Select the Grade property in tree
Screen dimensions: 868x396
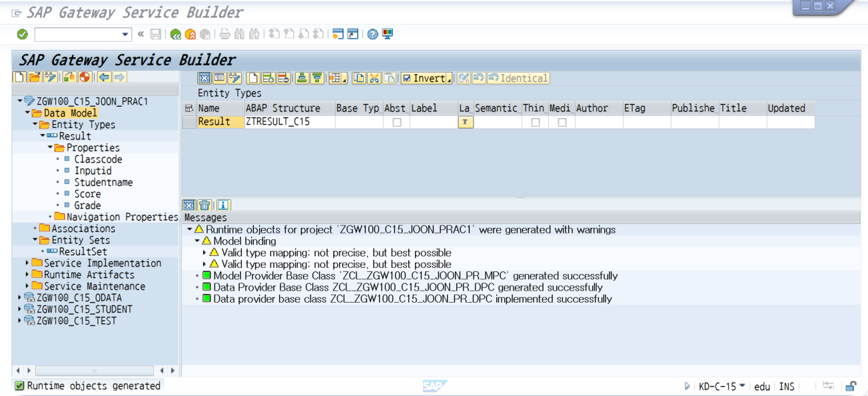click(x=87, y=205)
